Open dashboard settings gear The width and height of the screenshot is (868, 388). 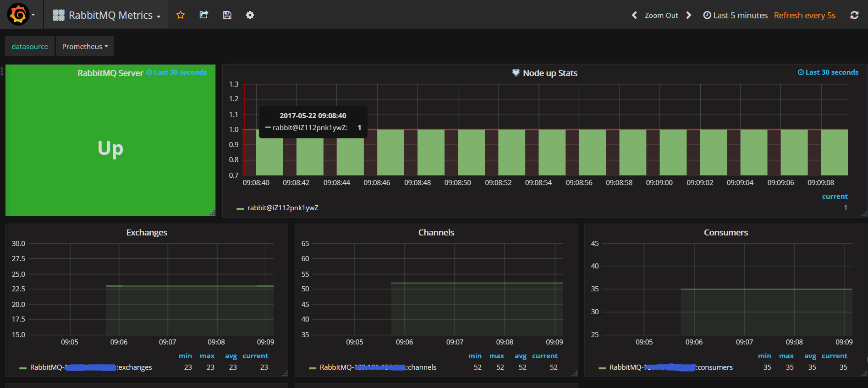pyautogui.click(x=250, y=15)
